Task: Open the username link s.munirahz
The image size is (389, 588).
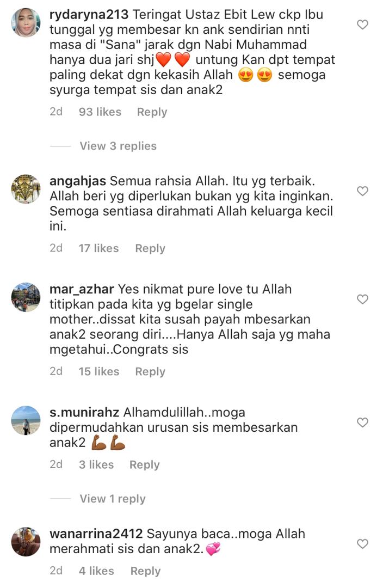Action: tap(84, 412)
